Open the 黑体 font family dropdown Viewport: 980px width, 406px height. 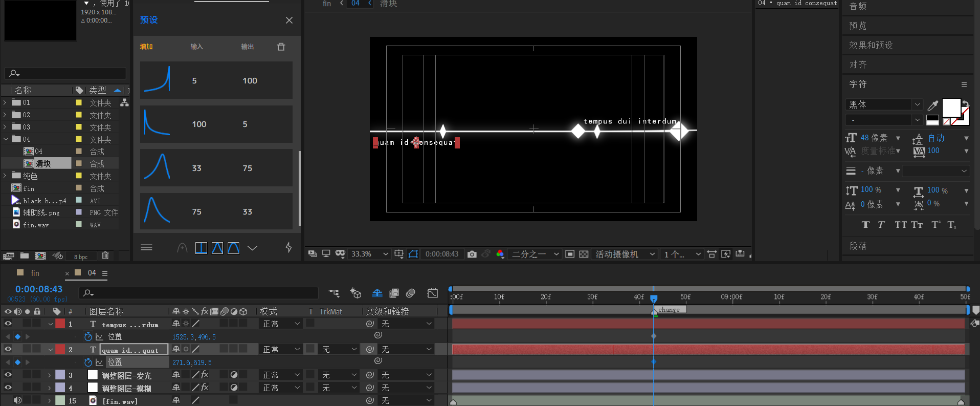pos(884,104)
